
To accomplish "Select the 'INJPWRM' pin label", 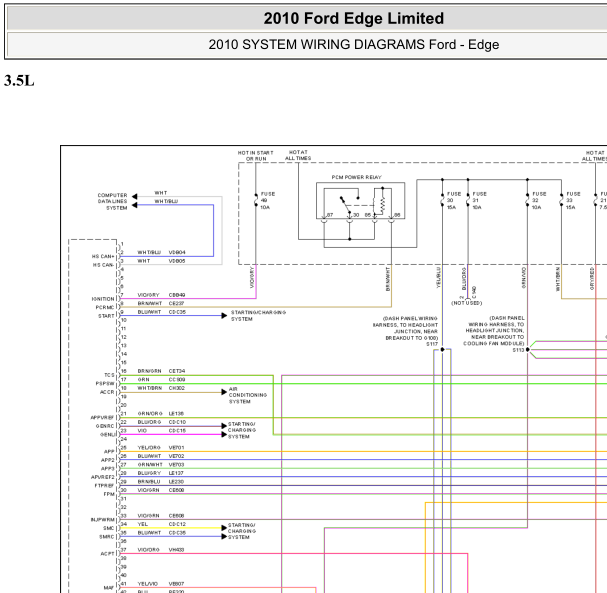I will point(103,520).
